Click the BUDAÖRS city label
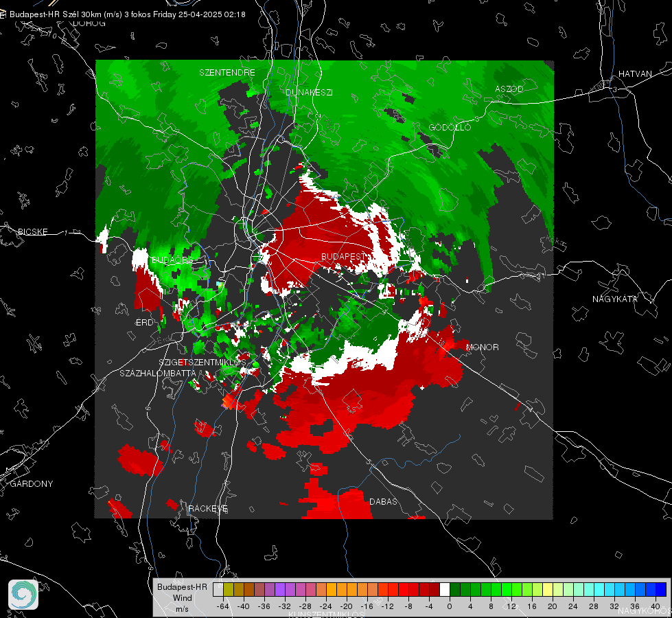 pyautogui.click(x=173, y=260)
